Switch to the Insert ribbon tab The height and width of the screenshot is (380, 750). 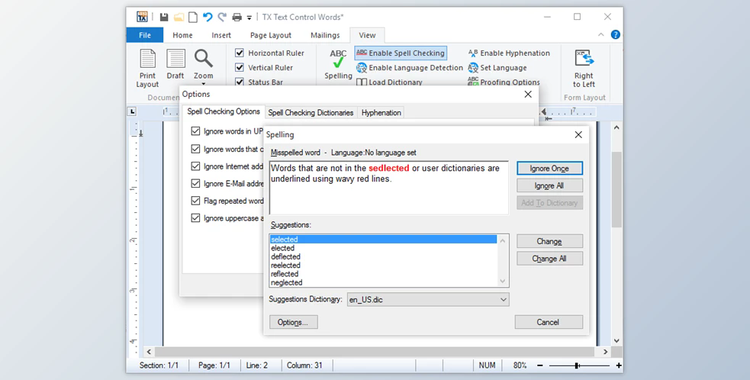coord(221,35)
